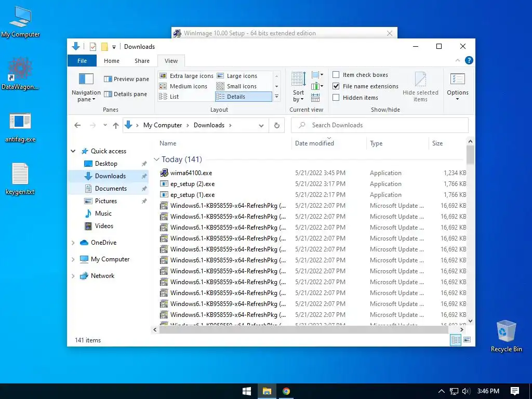Go up one folder level

click(116, 125)
